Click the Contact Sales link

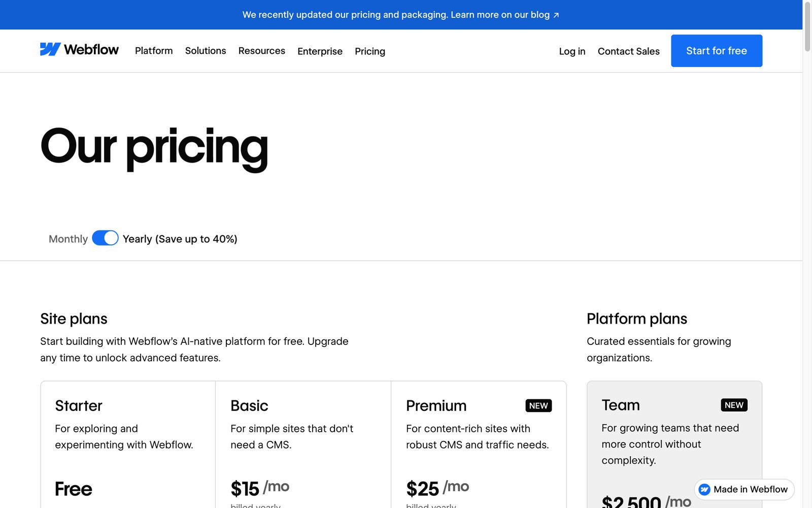click(628, 51)
